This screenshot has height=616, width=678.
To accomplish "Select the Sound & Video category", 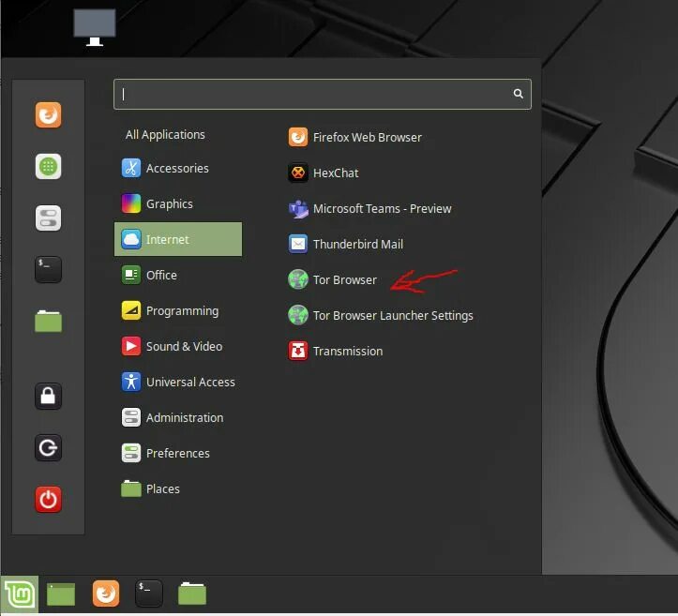I will point(178,346).
